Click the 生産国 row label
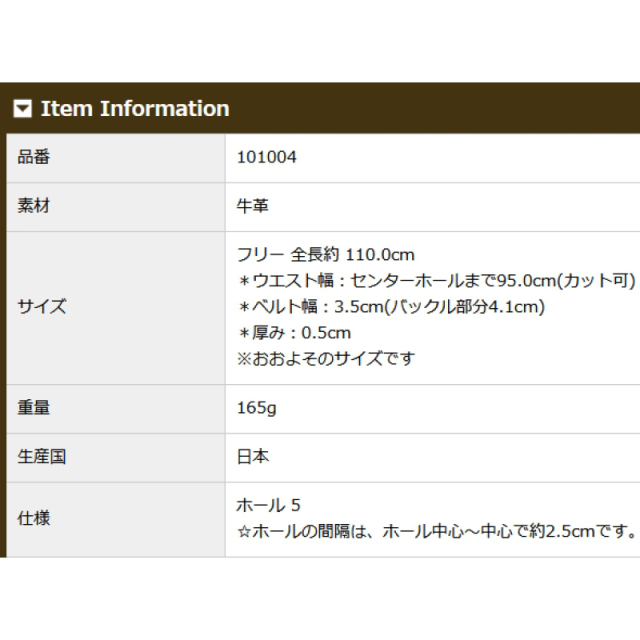The width and height of the screenshot is (640, 640). click(42, 456)
